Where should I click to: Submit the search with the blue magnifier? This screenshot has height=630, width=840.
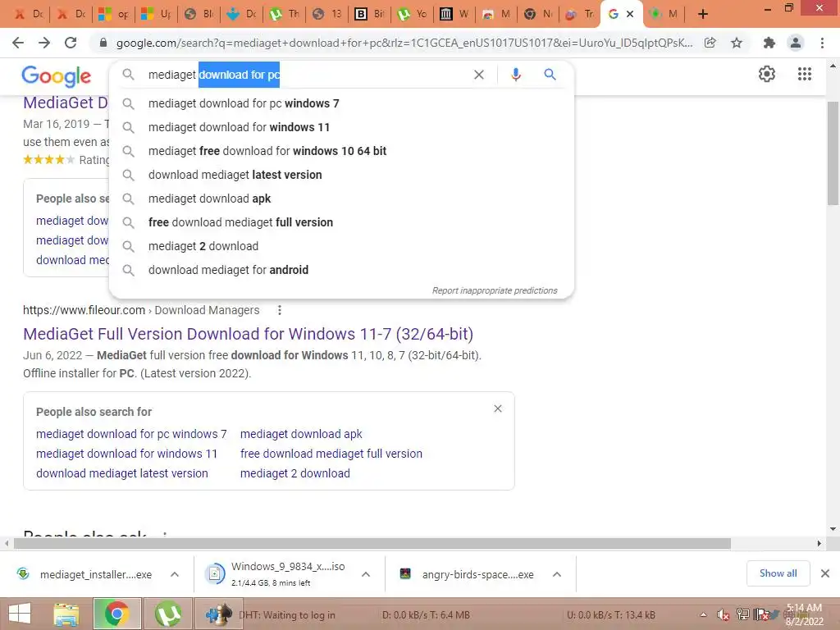(550, 75)
